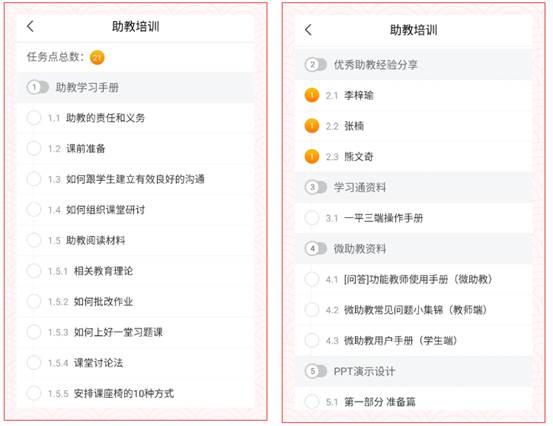Toggle chapter 3 学习通资料 switch
Screen dimensions: 553x426
[316, 187]
